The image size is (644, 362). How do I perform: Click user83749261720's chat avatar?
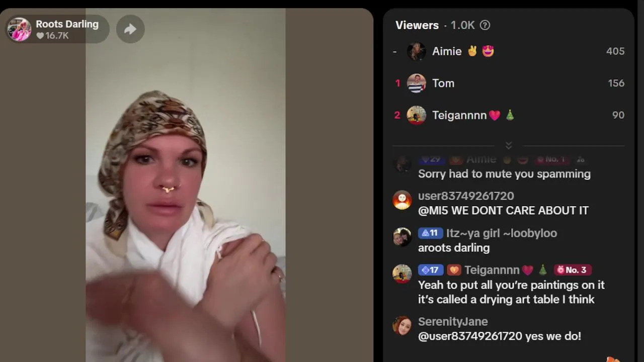tap(402, 200)
